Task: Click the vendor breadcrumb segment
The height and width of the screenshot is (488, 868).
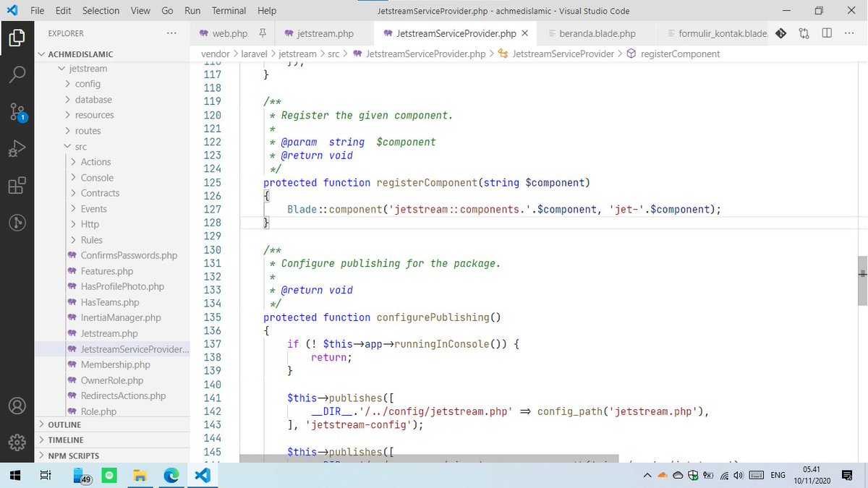Action: pyautogui.click(x=216, y=53)
